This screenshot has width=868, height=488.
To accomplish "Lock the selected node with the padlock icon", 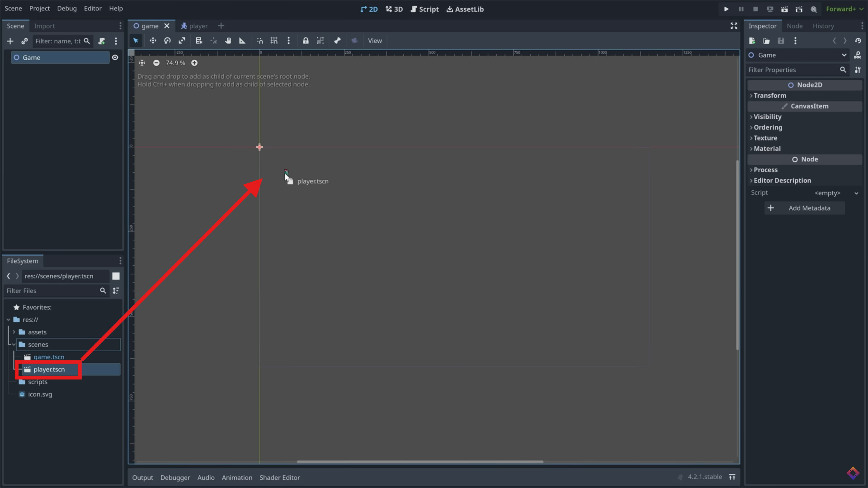I will click(x=305, y=41).
